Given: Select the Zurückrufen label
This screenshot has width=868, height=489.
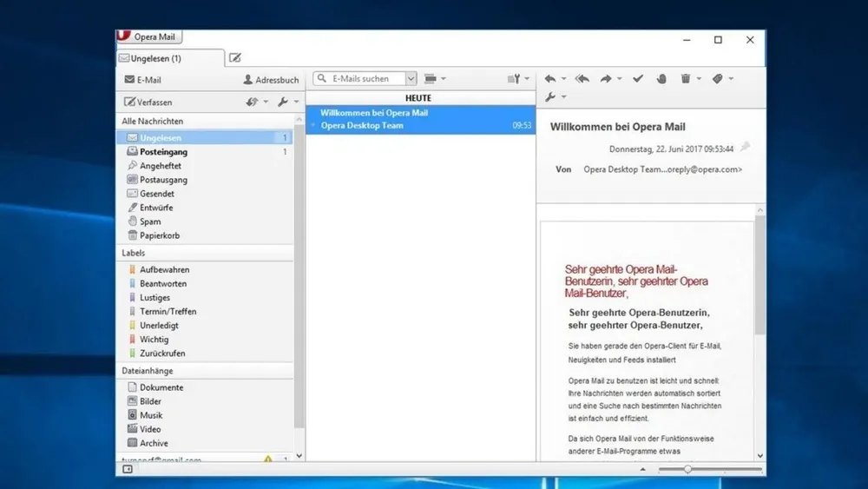Looking at the screenshot, I should click(x=205, y=354).
